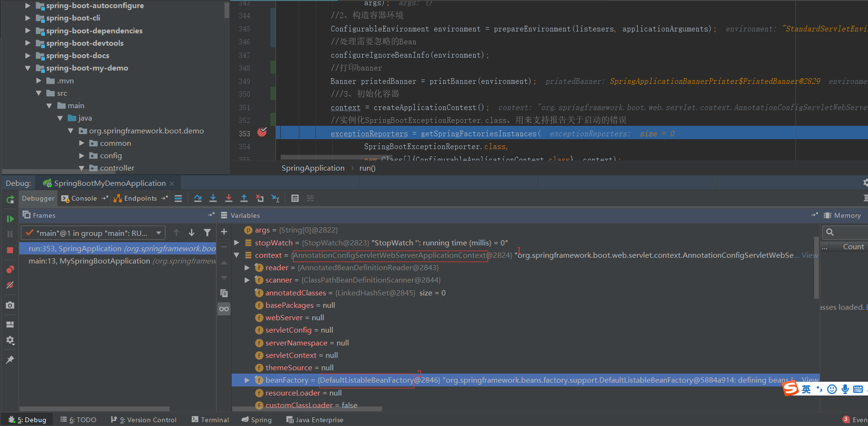Open the 6: TODO tool window

78,420
